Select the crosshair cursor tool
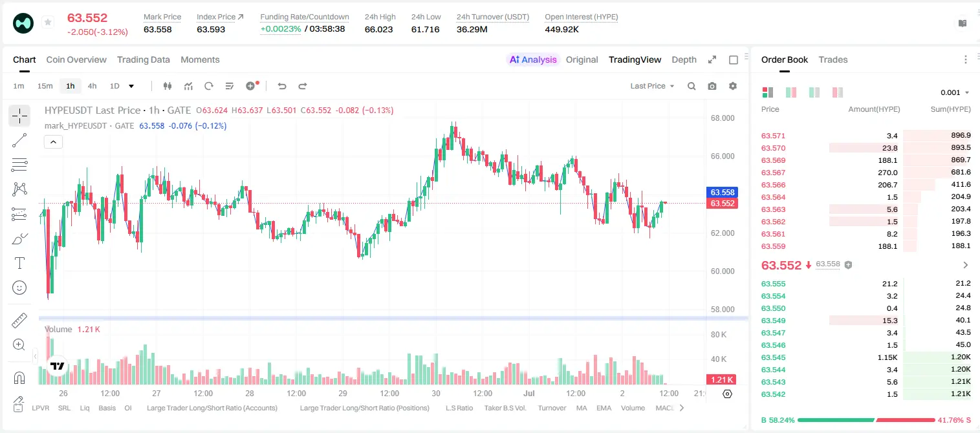This screenshot has height=433, width=980. tap(19, 116)
